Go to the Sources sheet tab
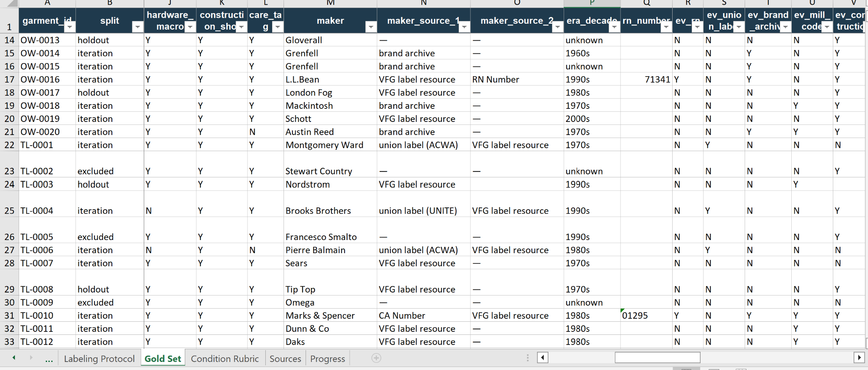Viewport: 868px width, 370px height. 285,359
